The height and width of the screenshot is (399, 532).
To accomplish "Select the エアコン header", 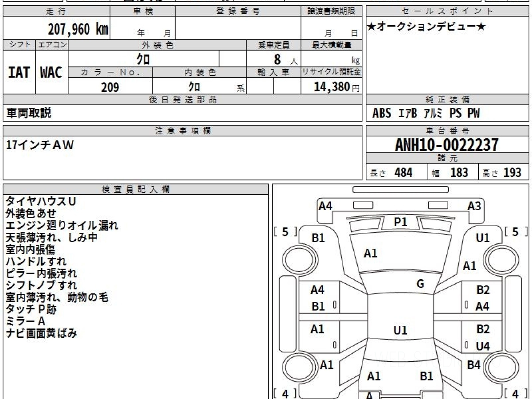I will pos(52,45).
